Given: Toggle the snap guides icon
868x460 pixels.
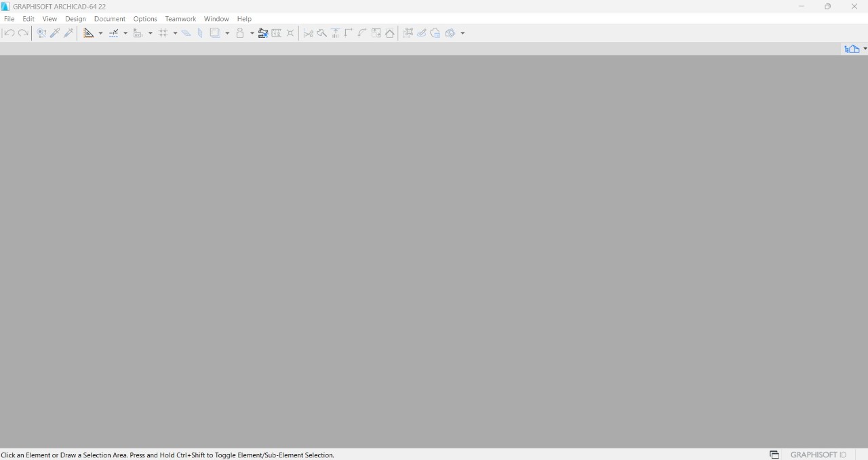Looking at the screenshot, I should [114, 33].
